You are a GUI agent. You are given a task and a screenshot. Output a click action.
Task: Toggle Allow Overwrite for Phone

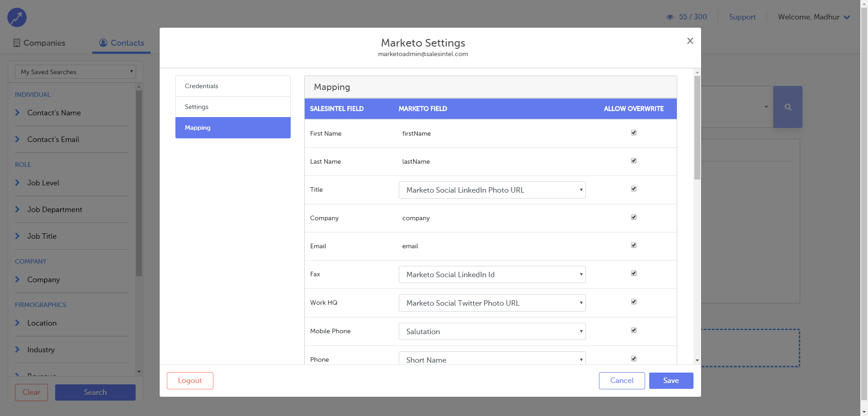pos(634,359)
